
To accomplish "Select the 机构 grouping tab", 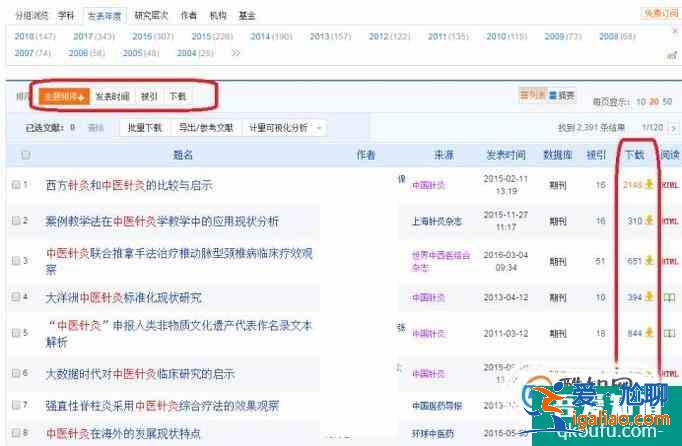I will (x=218, y=16).
